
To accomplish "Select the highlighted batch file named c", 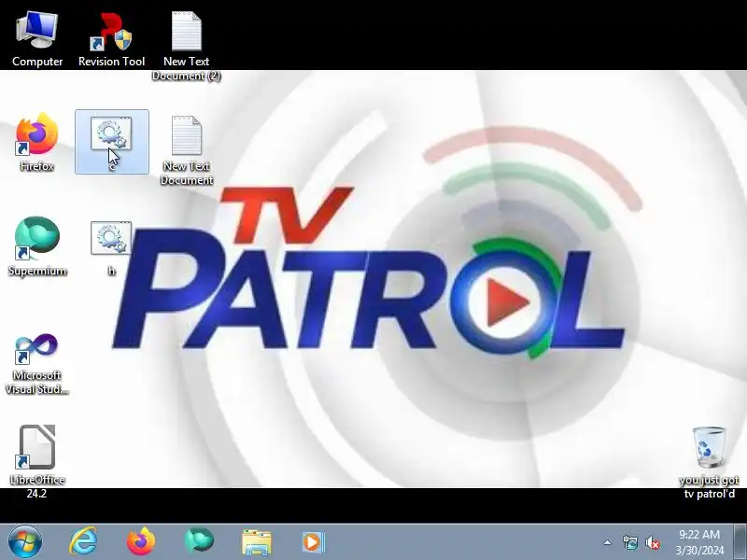I will [x=111, y=142].
